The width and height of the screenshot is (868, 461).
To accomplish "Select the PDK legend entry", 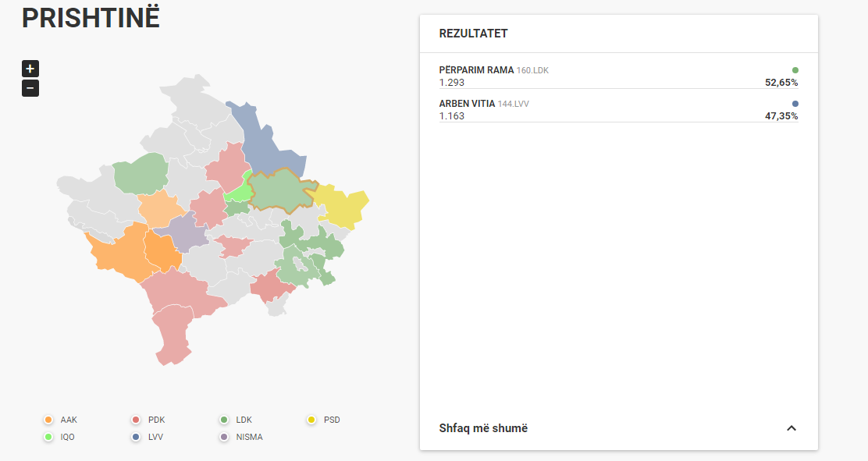I will click(148, 420).
